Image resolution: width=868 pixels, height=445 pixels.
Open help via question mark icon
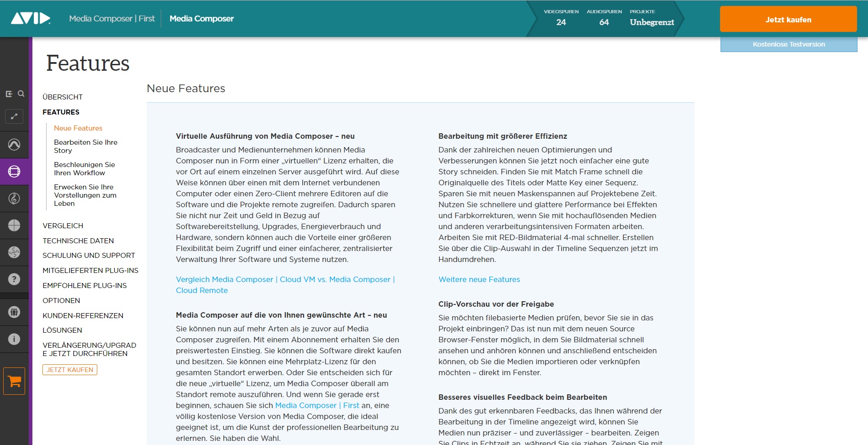click(x=14, y=279)
